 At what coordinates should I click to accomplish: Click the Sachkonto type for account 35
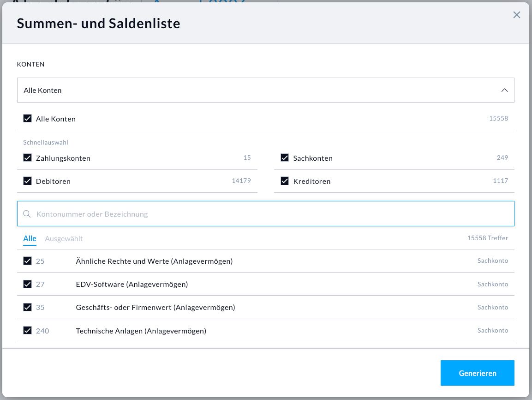tap(493, 307)
